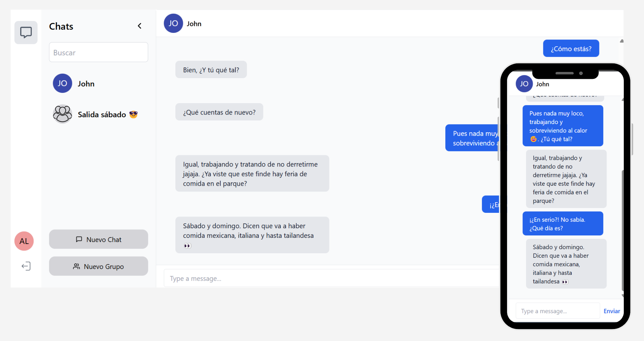The image size is (644, 341).
Task: Click the group avatar for Salida sábado
Action: coord(62,114)
